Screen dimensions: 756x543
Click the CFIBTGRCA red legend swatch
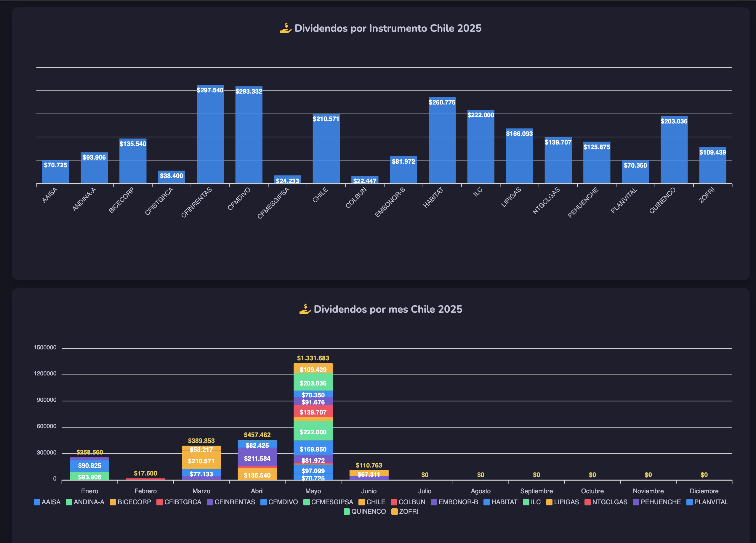coord(160,502)
